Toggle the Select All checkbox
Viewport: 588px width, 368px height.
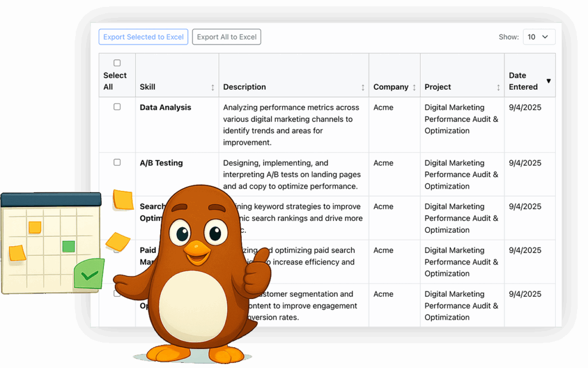[x=117, y=63]
